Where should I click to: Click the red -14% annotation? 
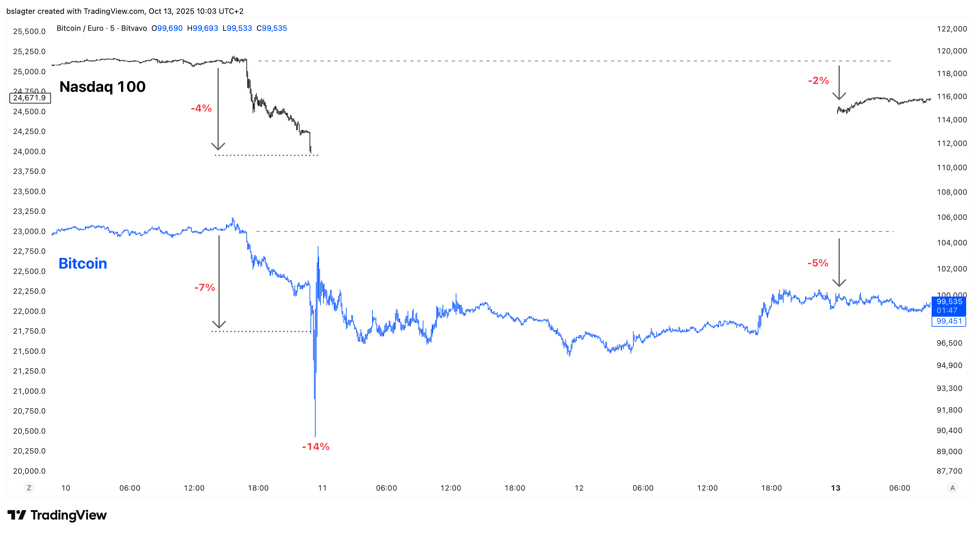(315, 447)
